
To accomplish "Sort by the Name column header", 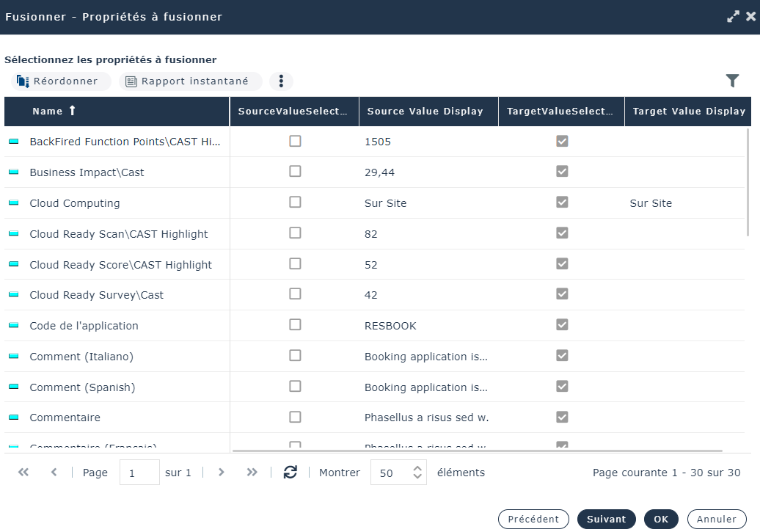I will (x=48, y=112).
